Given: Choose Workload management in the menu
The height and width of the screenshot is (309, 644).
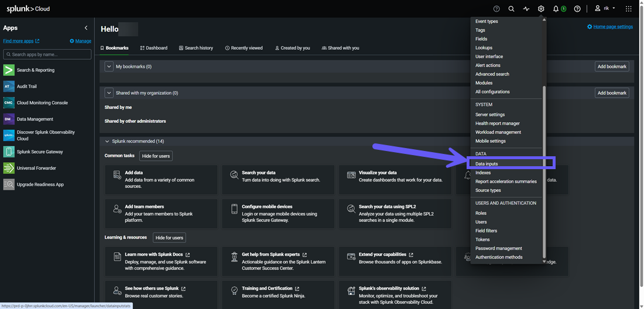Looking at the screenshot, I should pyautogui.click(x=498, y=132).
